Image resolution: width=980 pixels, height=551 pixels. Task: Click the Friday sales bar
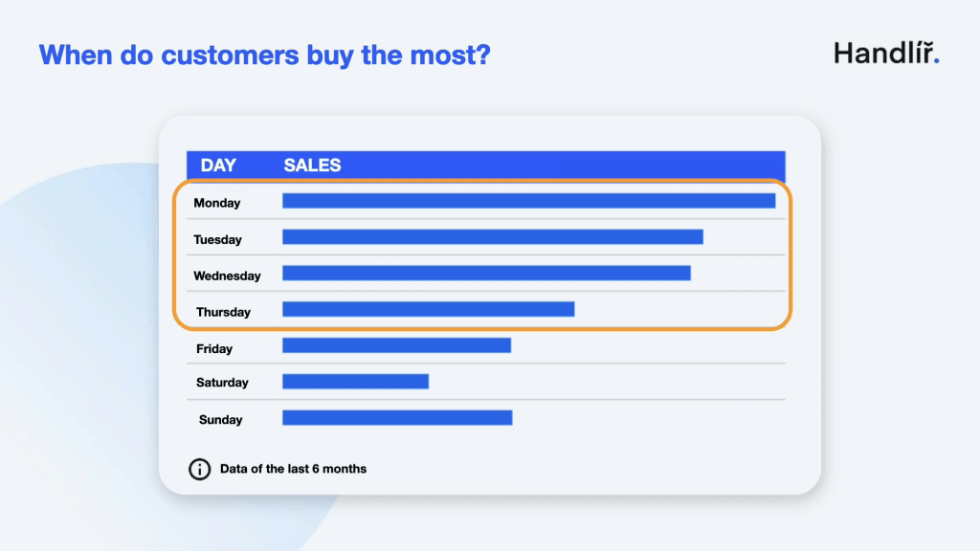pos(396,345)
